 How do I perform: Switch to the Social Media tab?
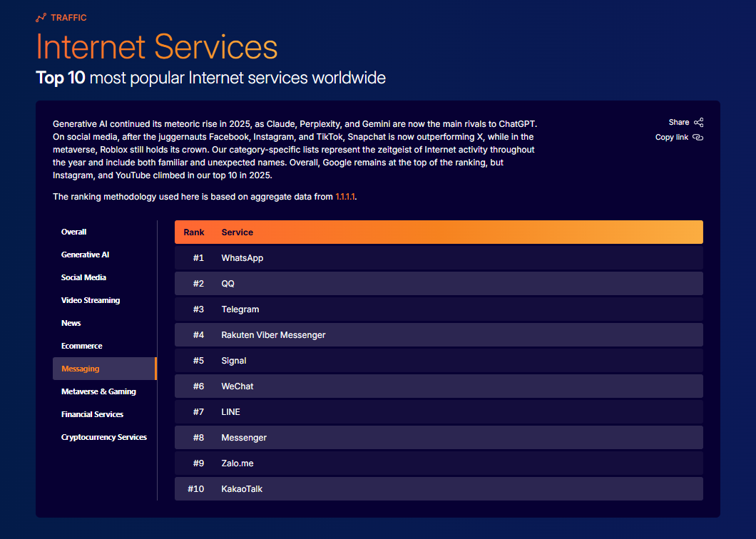coord(83,277)
